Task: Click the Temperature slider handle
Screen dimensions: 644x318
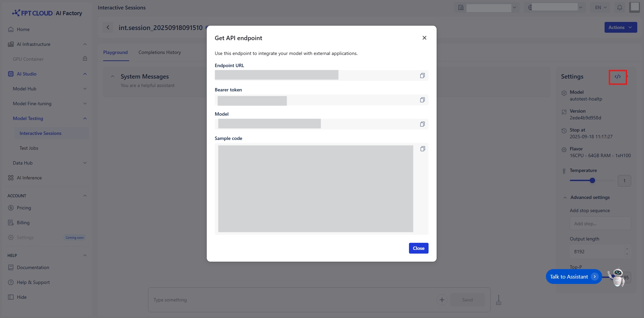Action: click(592, 180)
